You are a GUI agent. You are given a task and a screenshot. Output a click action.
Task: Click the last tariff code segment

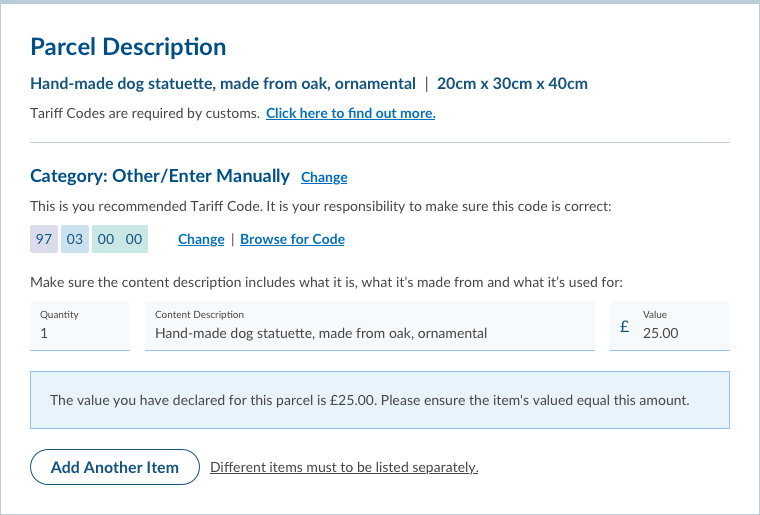tap(134, 239)
